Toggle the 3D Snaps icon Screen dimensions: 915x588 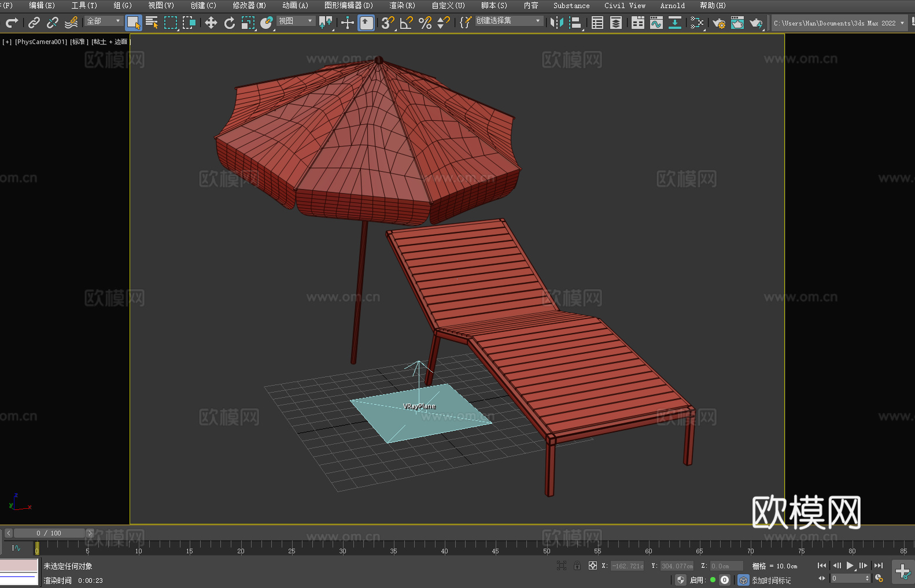(x=388, y=23)
